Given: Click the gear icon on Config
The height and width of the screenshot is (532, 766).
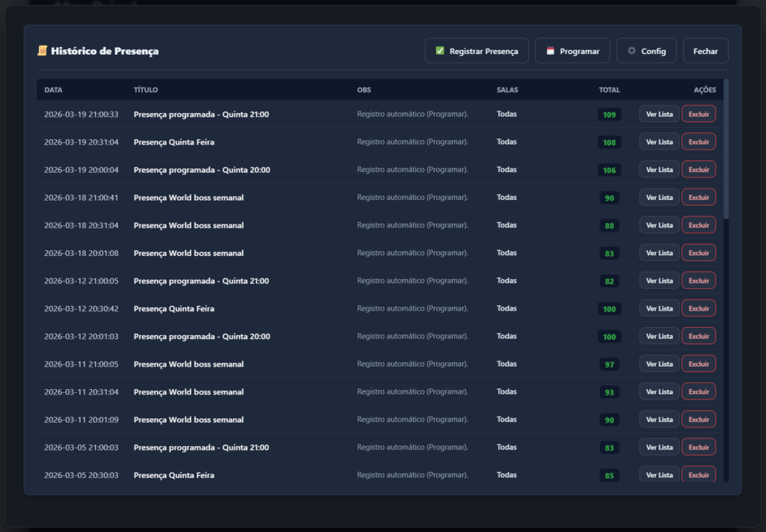Looking at the screenshot, I should 631,51.
